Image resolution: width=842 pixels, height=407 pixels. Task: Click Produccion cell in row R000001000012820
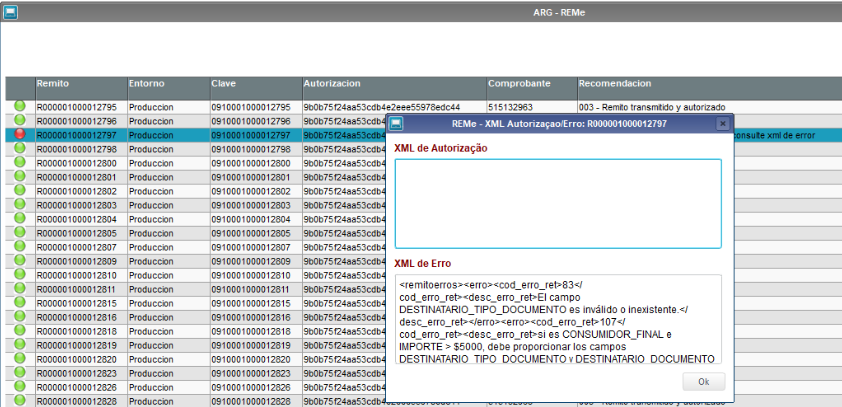(169, 359)
